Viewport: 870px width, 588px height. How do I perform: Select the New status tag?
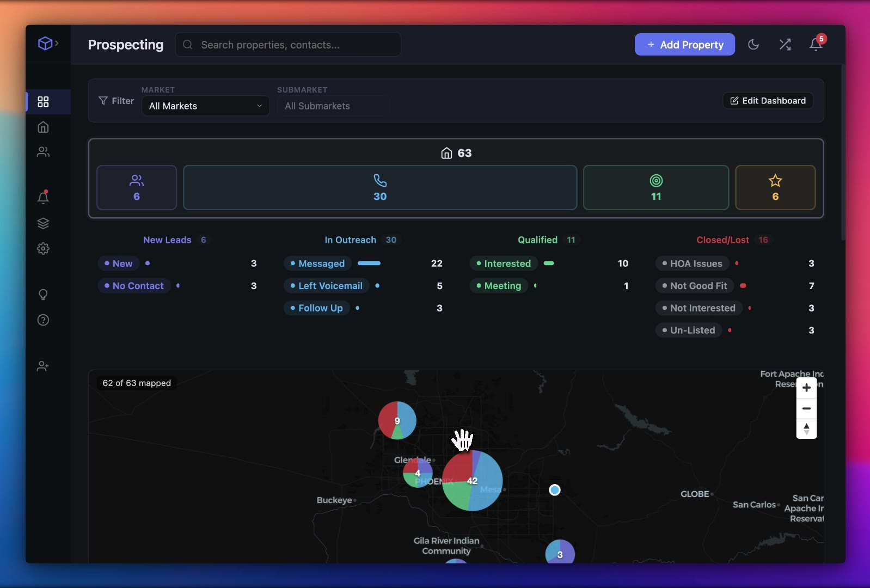(x=118, y=264)
